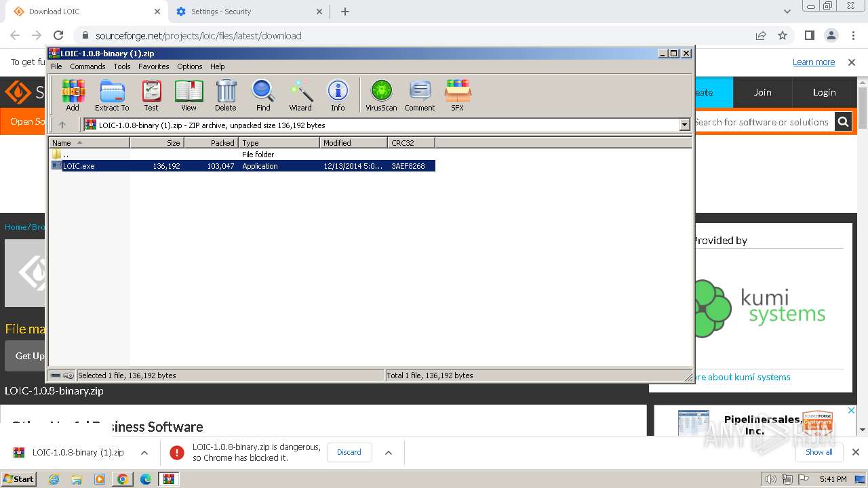Click Home breadcrumb link
This screenshot has width=868, height=488.
(x=16, y=227)
